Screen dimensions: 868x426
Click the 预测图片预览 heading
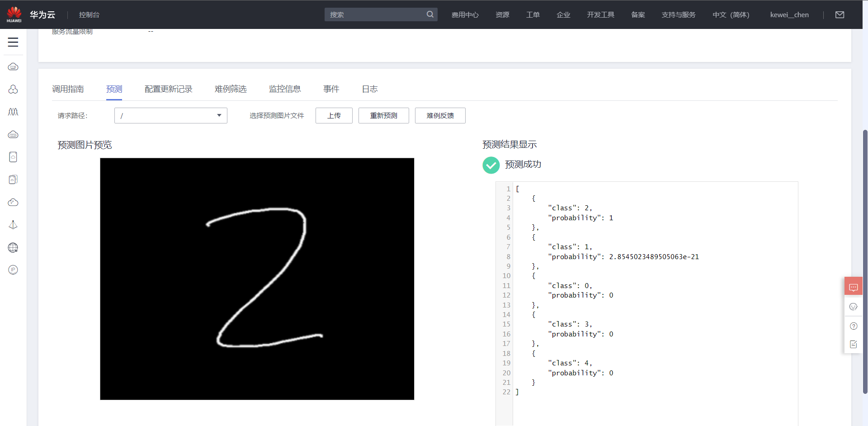85,145
